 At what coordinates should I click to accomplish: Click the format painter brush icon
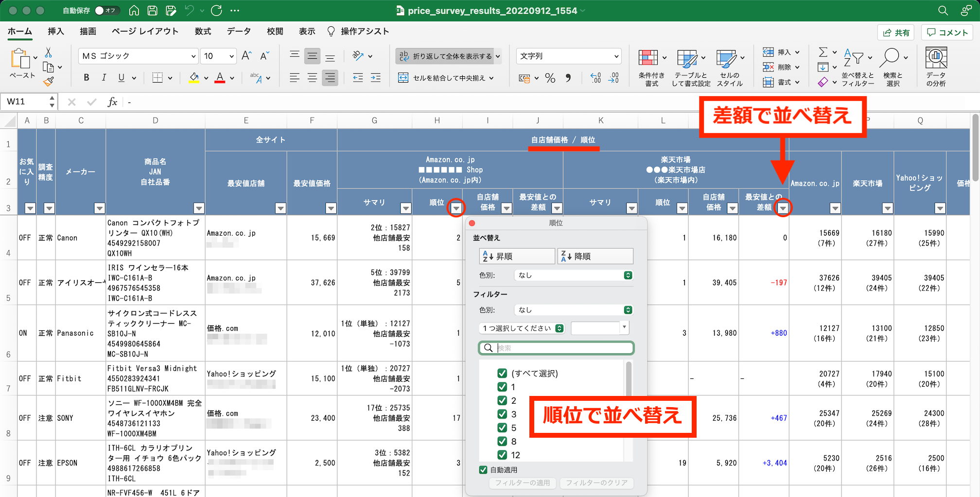pos(48,82)
